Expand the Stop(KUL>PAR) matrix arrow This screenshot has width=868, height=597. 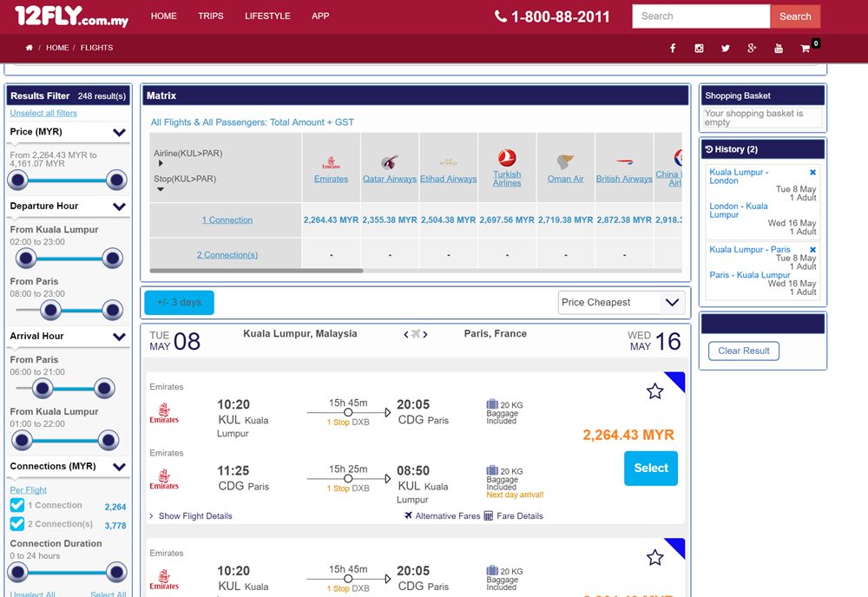pos(161,189)
